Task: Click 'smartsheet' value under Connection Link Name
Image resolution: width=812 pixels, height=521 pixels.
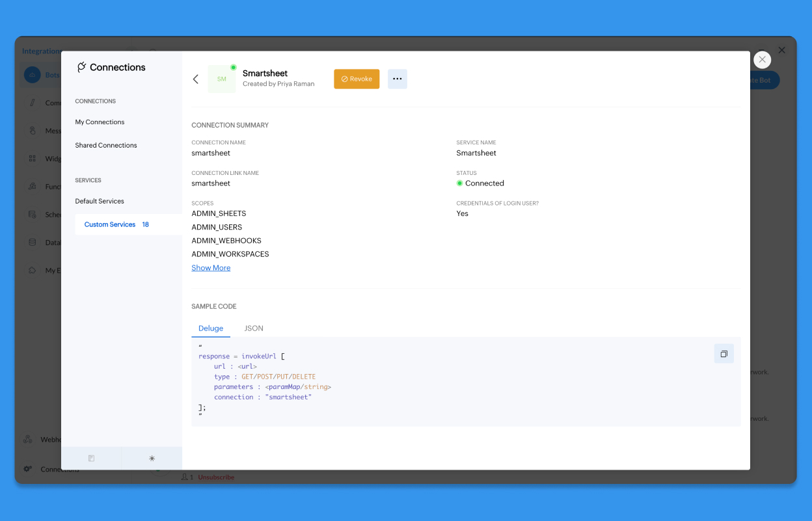Action: tap(211, 183)
